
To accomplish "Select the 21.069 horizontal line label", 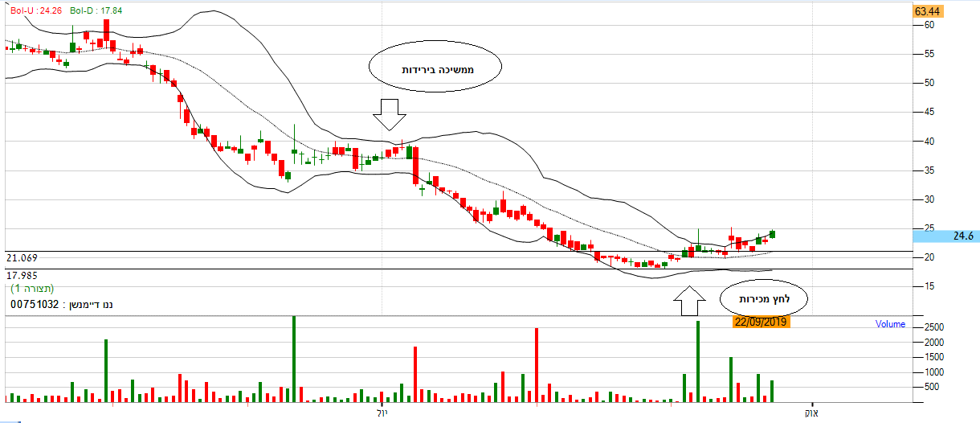I will pos(22,258).
